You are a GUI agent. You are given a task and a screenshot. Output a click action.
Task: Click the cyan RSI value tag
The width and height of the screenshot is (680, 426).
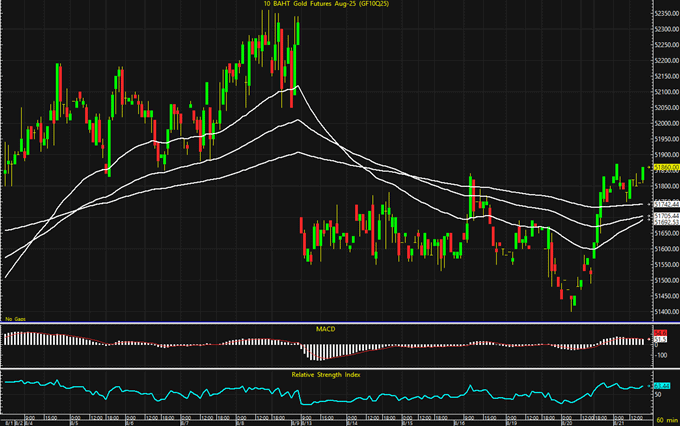point(660,385)
